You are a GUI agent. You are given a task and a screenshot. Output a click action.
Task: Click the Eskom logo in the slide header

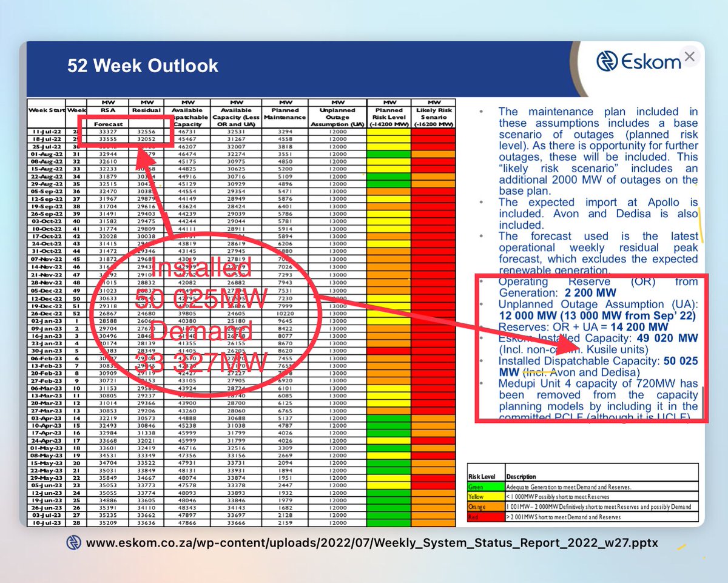pos(638,61)
